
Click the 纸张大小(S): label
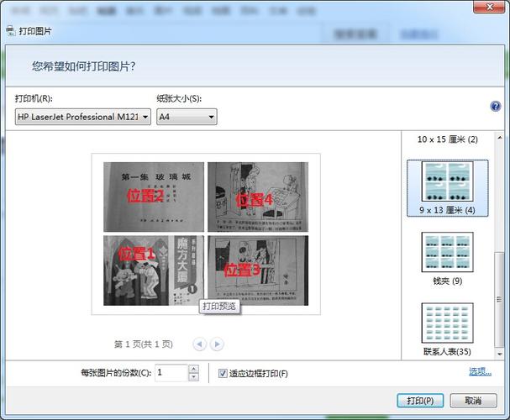click(179, 98)
